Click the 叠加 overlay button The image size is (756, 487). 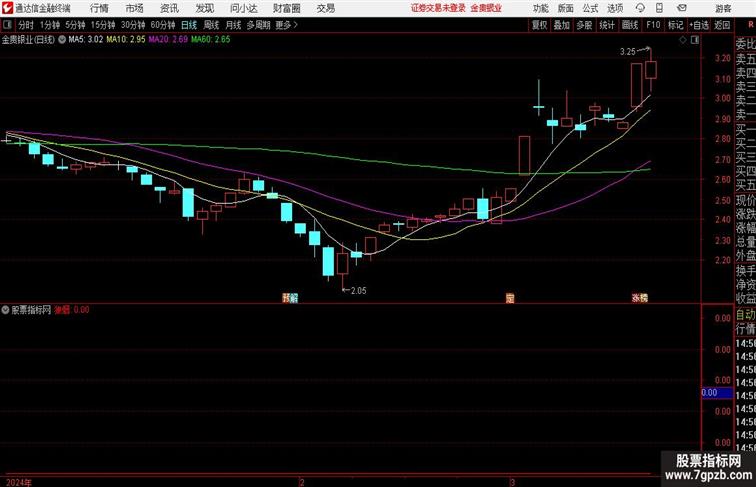click(562, 25)
